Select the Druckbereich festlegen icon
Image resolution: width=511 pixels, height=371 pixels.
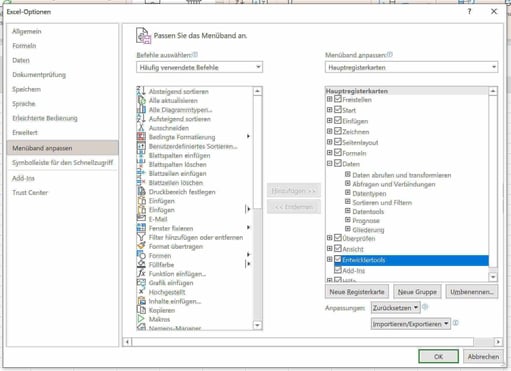coord(141,192)
